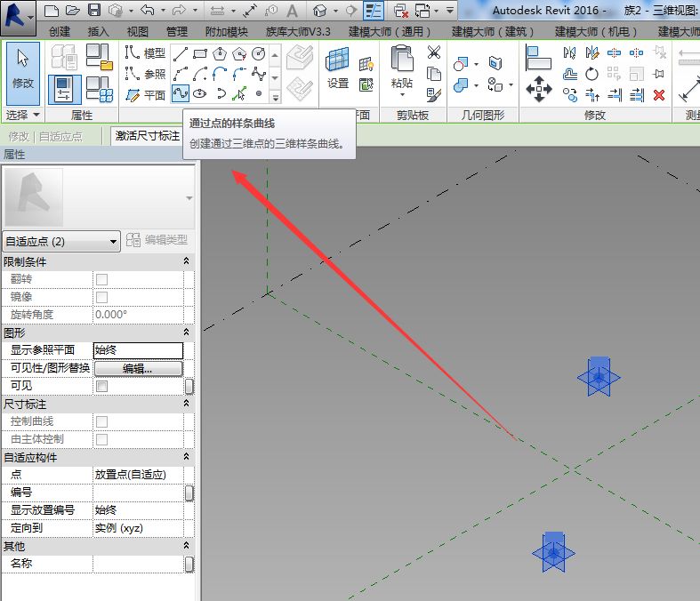
Task: Toggle the Properties palette button
Action: [65, 89]
